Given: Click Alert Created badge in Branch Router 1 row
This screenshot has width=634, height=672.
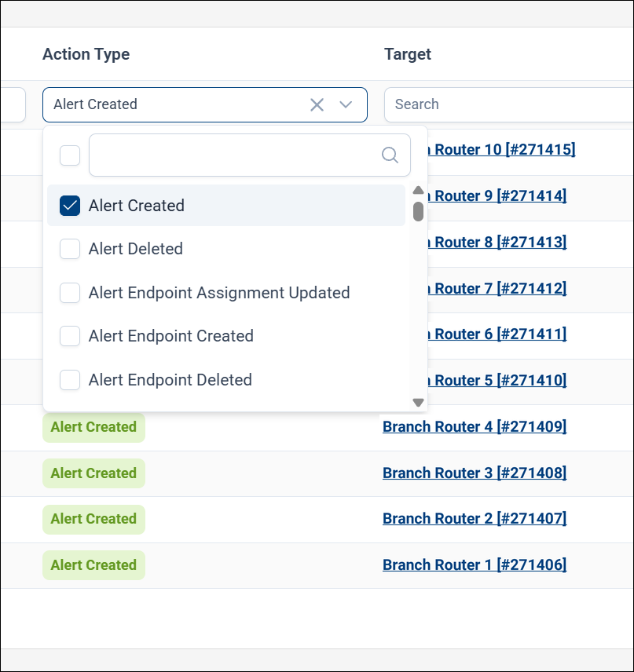Looking at the screenshot, I should click(93, 565).
